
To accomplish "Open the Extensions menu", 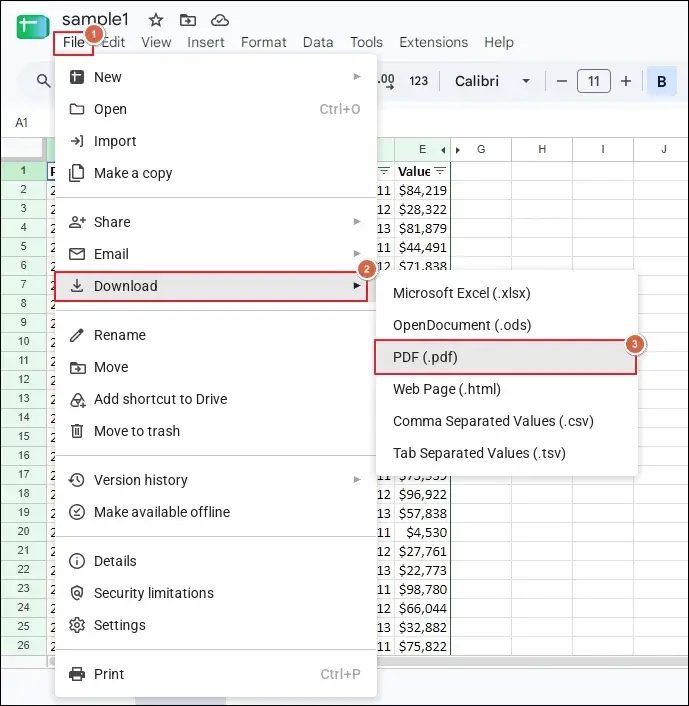I will [x=433, y=42].
